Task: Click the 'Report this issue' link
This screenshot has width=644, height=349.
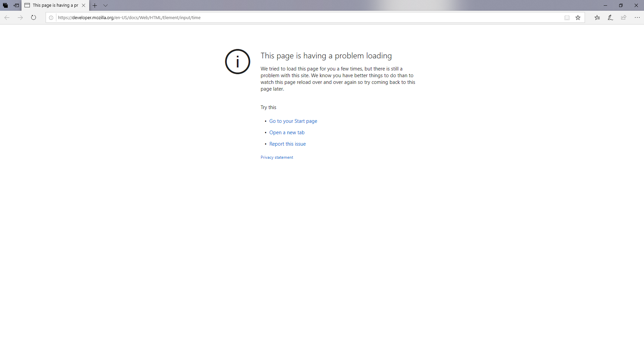Action: (287, 144)
